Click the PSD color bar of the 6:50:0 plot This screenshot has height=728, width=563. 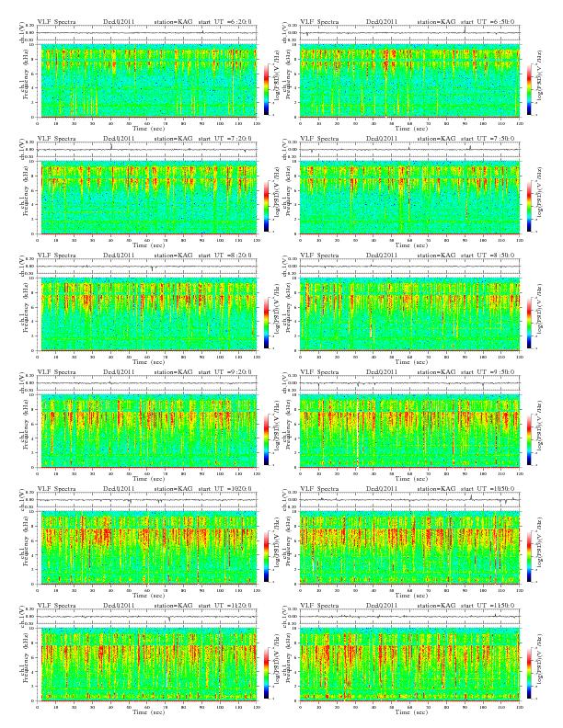(529, 89)
